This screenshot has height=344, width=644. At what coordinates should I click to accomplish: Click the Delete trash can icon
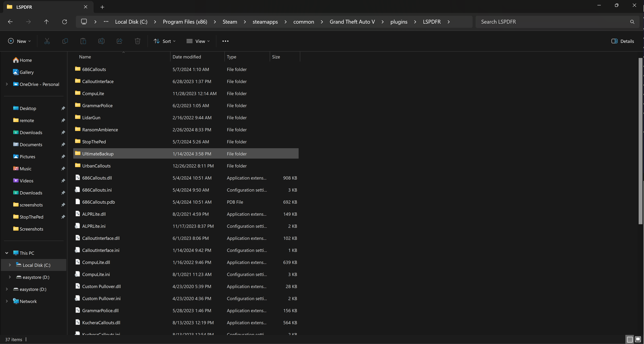(138, 41)
